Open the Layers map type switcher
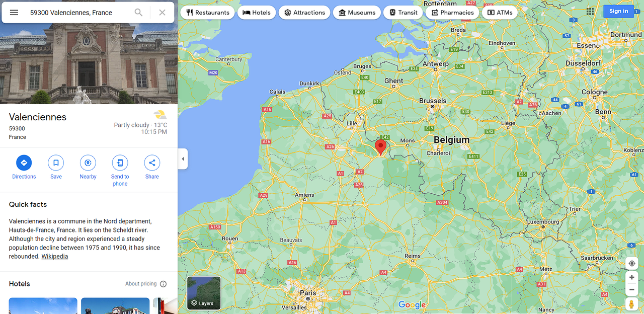 (x=204, y=293)
